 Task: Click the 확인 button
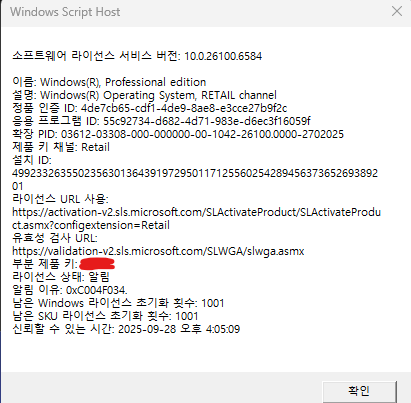[x=359, y=391]
